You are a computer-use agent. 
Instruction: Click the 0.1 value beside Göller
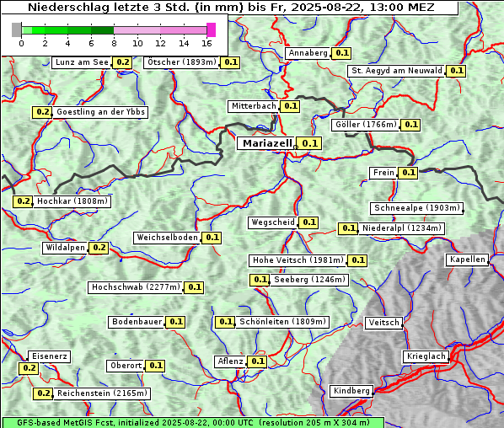coord(410,125)
